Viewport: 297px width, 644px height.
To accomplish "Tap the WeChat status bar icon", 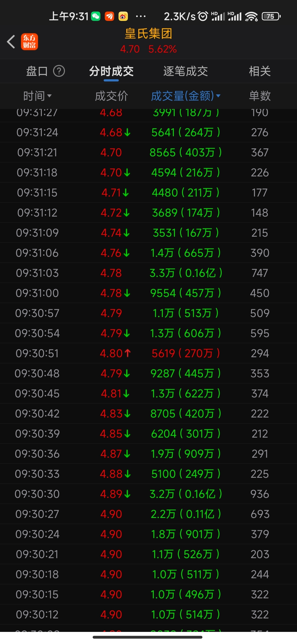I will point(96,17).
